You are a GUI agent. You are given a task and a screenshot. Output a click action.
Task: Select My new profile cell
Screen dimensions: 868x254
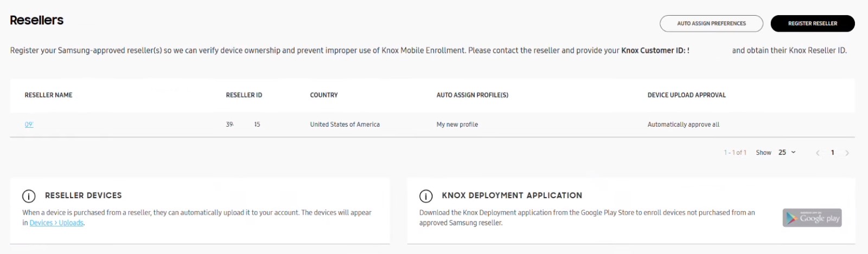(x=457, y=125)
